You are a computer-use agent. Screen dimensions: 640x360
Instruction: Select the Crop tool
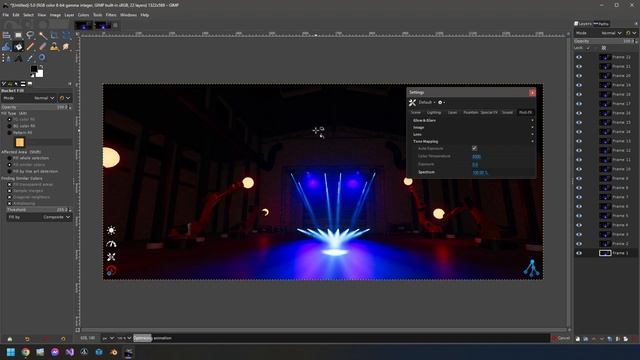[x=54, y=36]
